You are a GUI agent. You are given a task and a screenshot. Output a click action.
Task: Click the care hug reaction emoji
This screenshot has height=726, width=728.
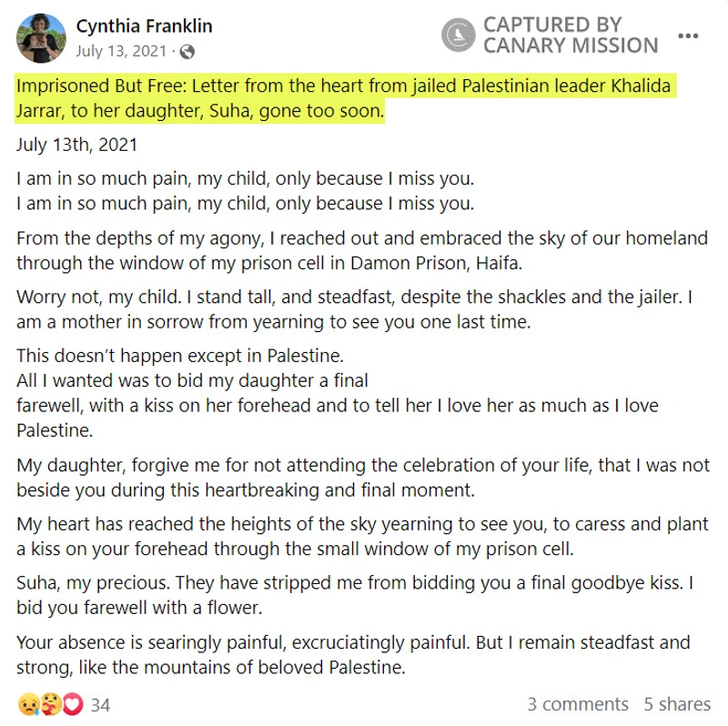[50, 704]
